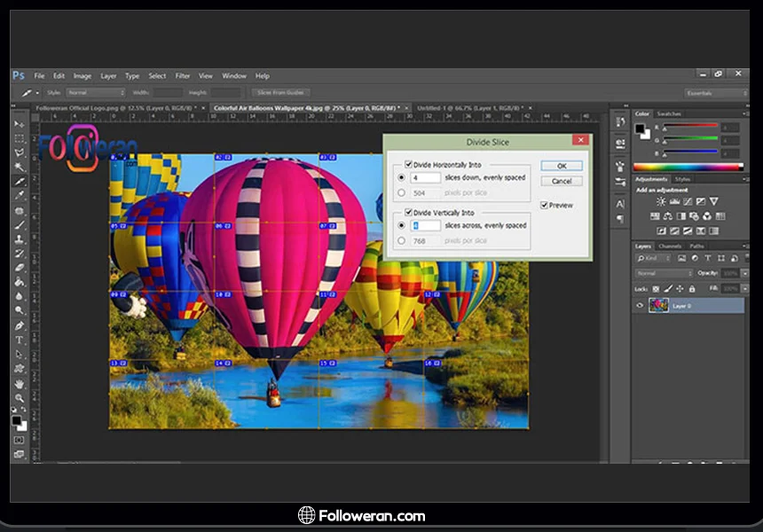Select the Move tool in toolbar
The image size is (763, 532).
(x=20, y=124)
